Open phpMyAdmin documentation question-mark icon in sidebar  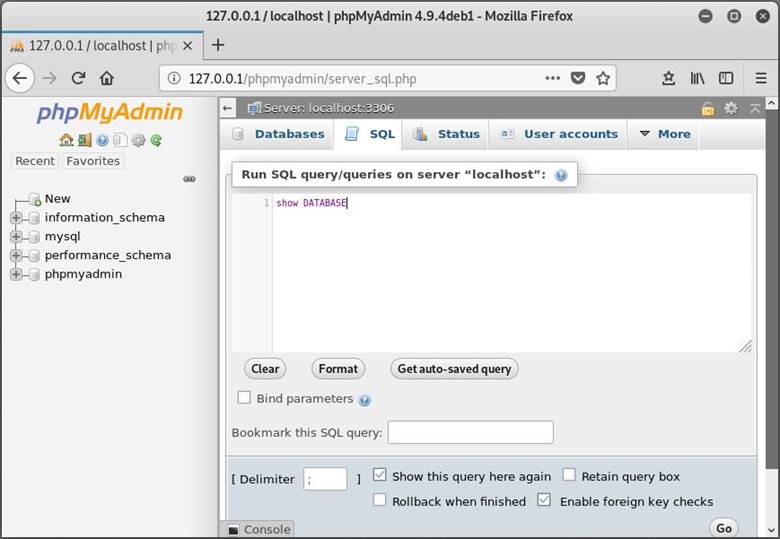[102, 140]
